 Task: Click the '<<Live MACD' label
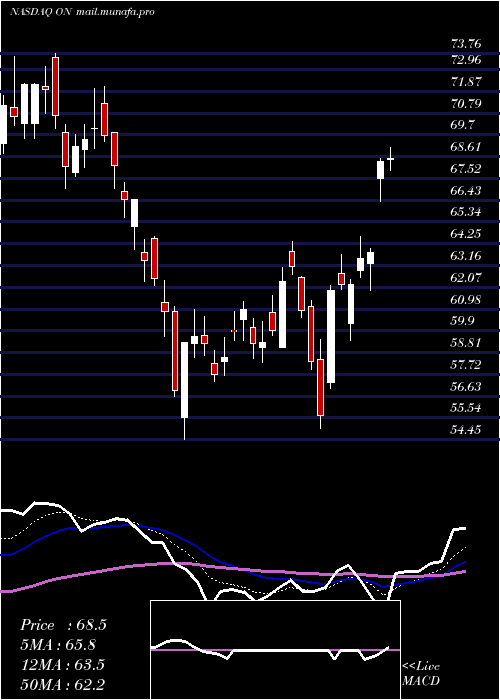click(421, 674)
